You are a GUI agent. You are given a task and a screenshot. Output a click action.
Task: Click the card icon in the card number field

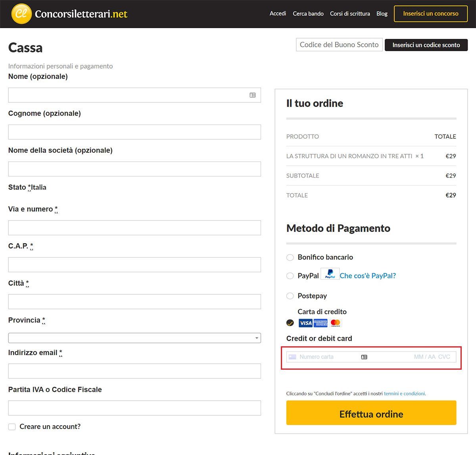(364, 357)
